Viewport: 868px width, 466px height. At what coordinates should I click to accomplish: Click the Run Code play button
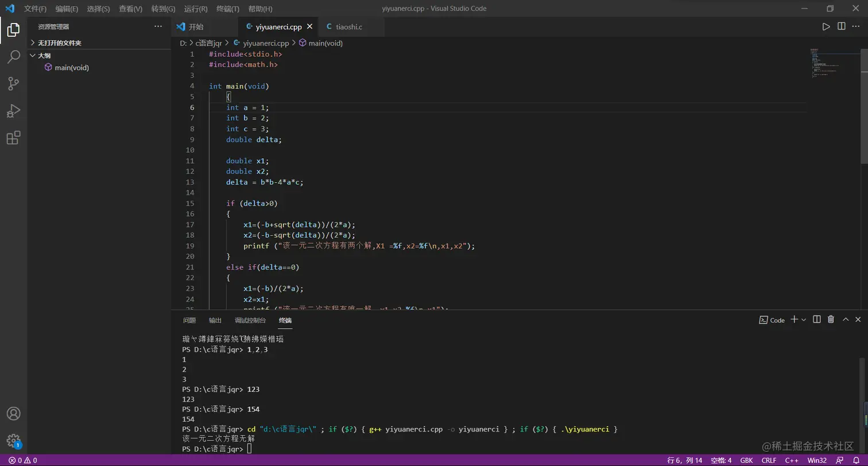click(826, 26)
